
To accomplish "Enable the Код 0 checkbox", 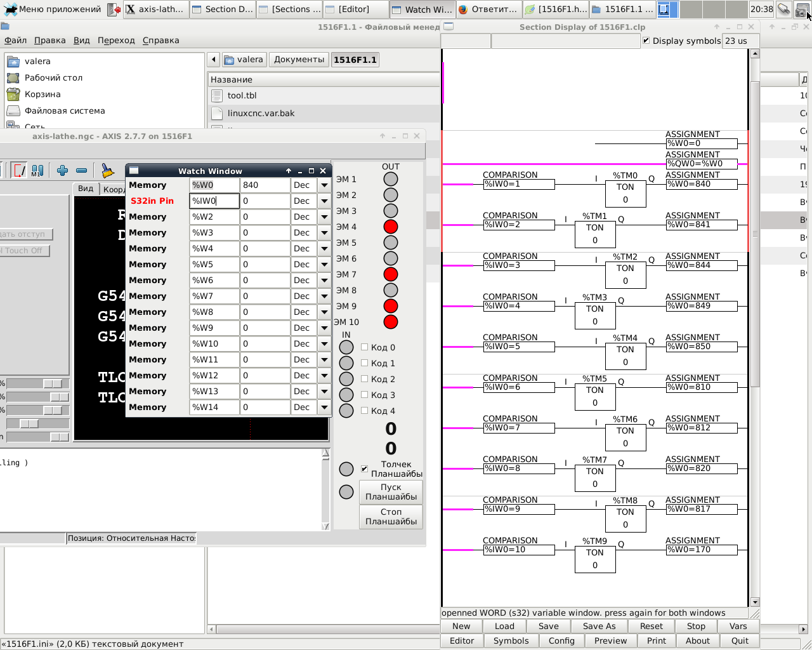I will click(x=365, y=347).
